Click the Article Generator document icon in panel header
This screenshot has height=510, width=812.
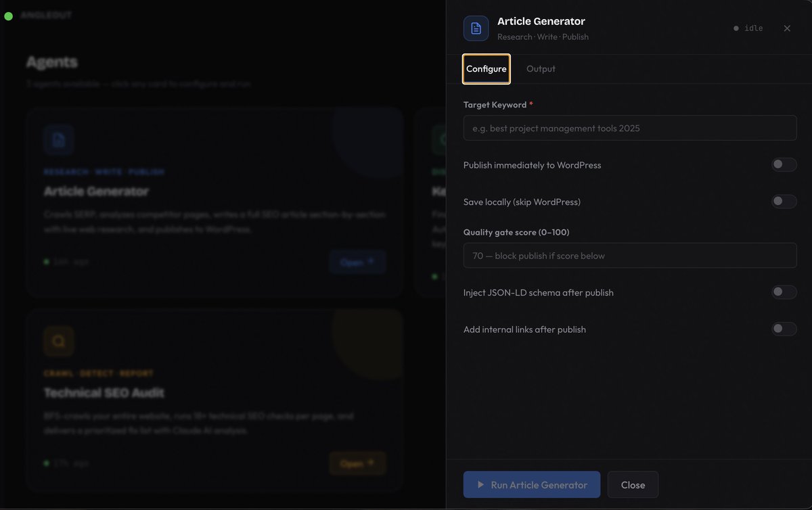pos(476,28)
